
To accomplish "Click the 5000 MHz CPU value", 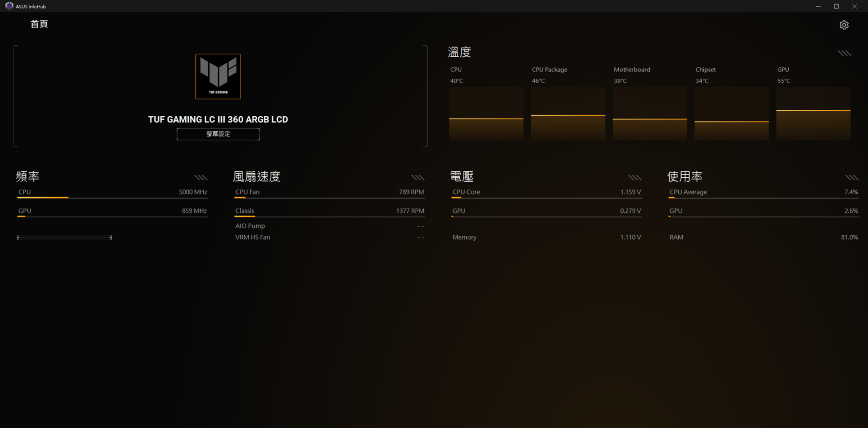I will 193,192.
